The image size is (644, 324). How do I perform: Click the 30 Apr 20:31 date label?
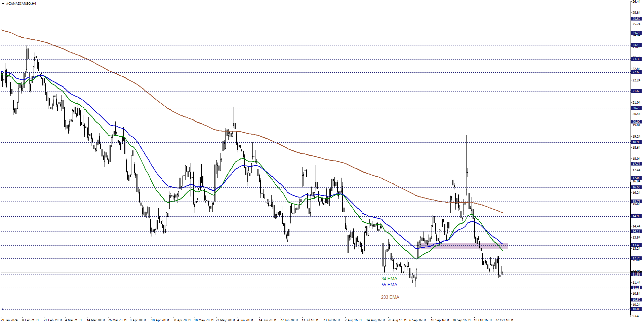coord(182,320)
